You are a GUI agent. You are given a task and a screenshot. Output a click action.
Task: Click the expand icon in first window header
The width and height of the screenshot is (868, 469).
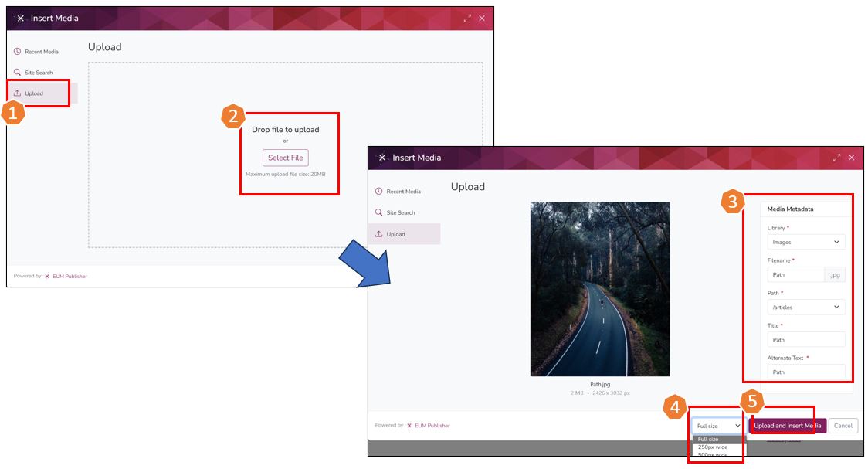click(x=467, y=19)
